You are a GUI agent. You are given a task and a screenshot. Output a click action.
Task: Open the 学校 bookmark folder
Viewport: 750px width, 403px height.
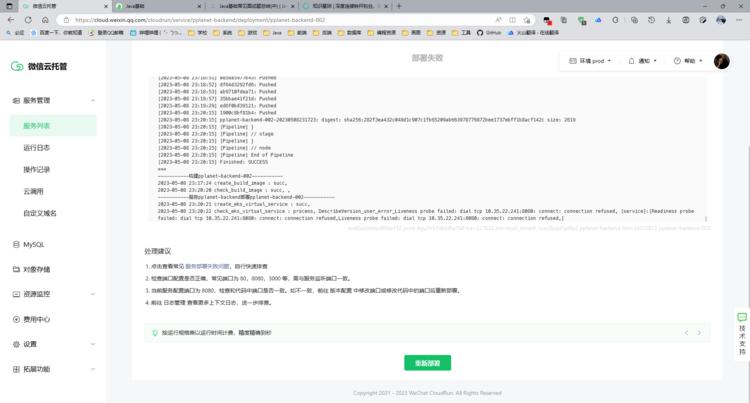point(198,33)
